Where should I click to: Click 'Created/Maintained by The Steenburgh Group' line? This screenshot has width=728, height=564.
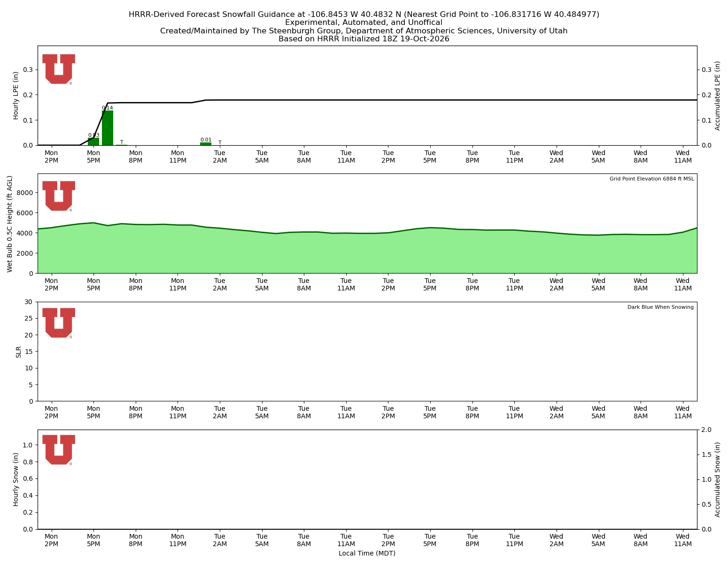point(364,31)
